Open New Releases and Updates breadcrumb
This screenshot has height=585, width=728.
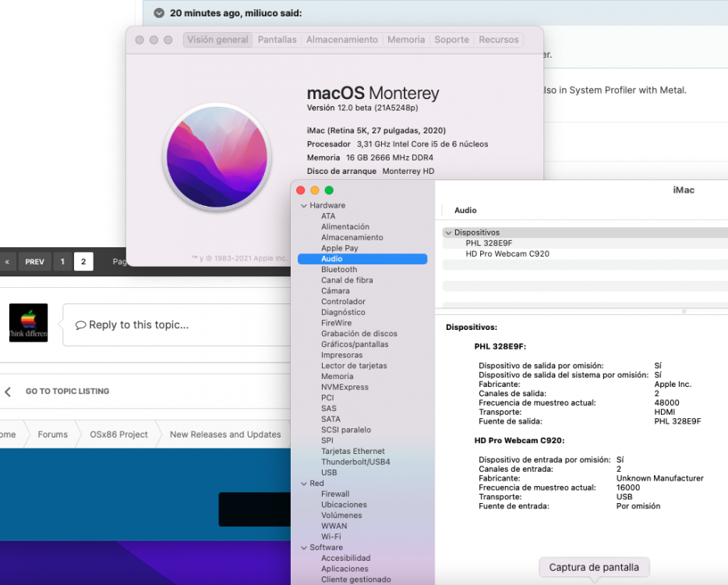point(225,434)
